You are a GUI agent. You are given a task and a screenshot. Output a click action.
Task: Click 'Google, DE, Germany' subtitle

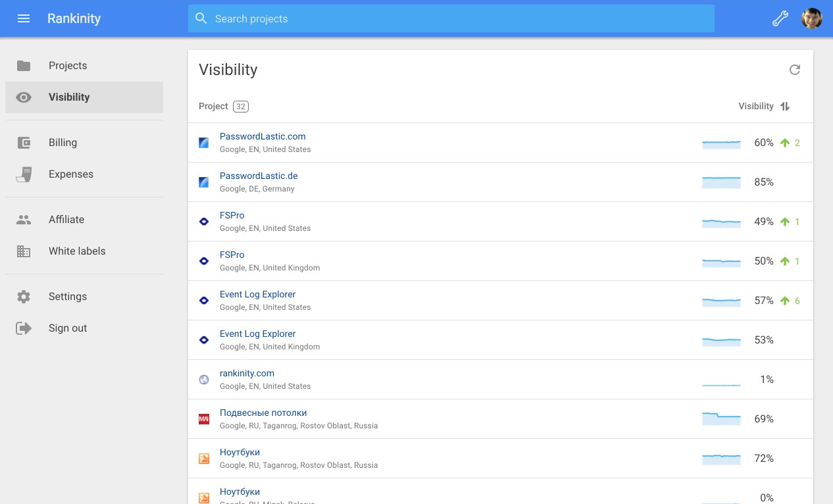coord(257,189)
